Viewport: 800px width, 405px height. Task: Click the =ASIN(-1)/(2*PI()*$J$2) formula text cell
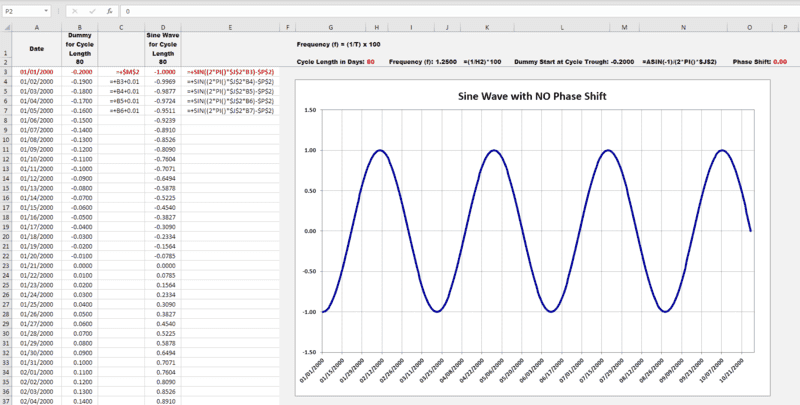pos(682,62)
